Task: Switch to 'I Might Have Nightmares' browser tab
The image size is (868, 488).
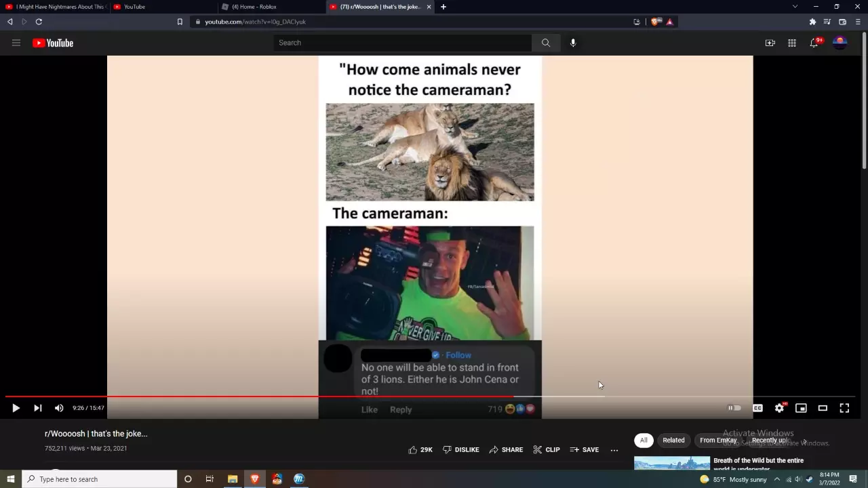Action: (55, 7)
